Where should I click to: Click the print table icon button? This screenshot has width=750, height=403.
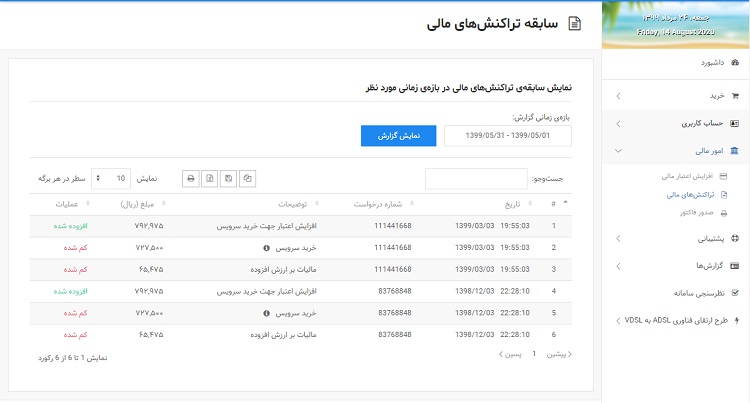tap(190, 178)
